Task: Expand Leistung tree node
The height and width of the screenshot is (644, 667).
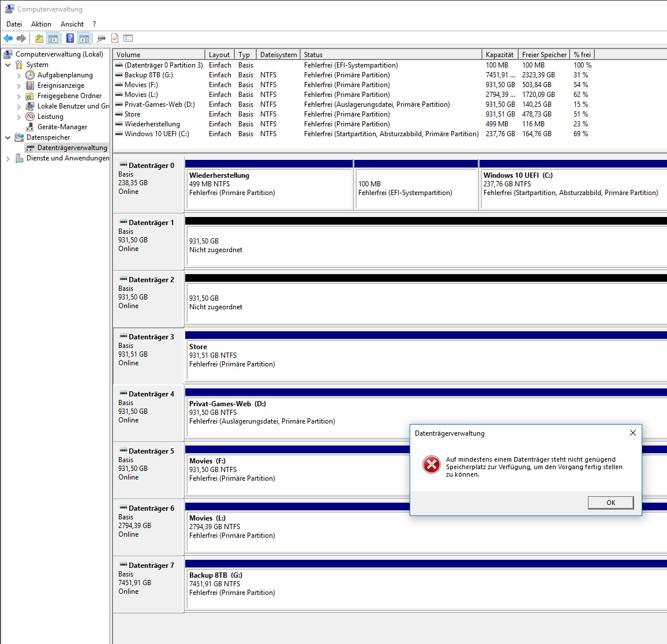Action: point(18,117)
